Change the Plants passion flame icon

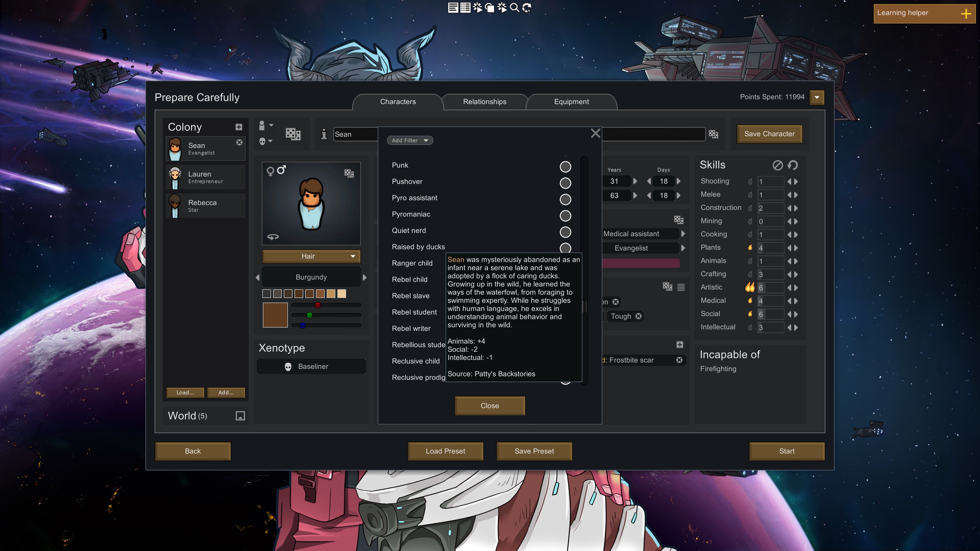pos(750,247)
